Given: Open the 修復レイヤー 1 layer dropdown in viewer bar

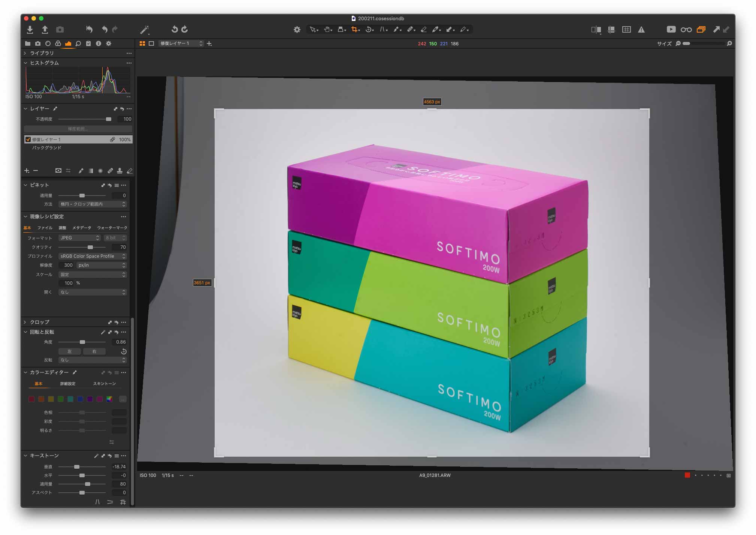Looking at the screenshot, I should click(x=181, y=43).
